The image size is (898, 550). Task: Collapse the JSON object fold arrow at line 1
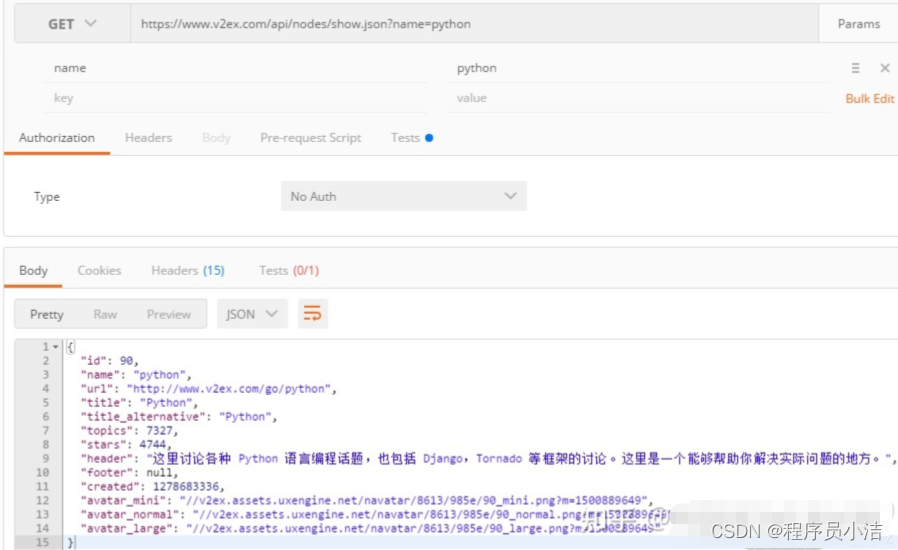(56, 347)
